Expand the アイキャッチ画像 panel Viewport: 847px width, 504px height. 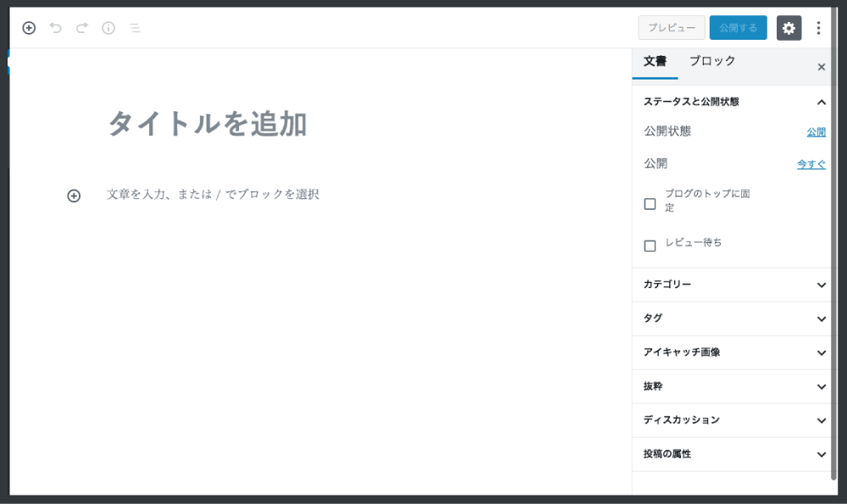tap(821, 352)
